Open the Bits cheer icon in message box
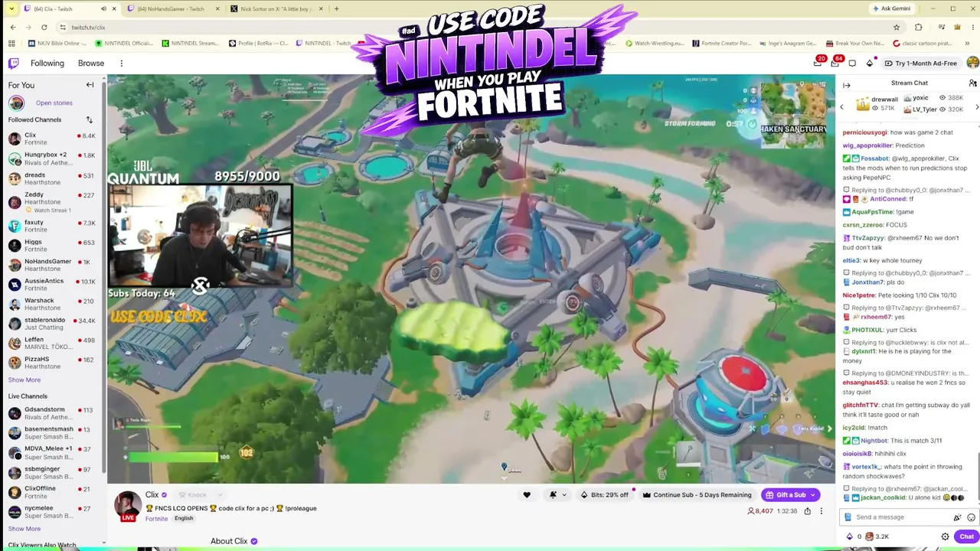This screenshot has width=980, height=551. tap(957, 517)
